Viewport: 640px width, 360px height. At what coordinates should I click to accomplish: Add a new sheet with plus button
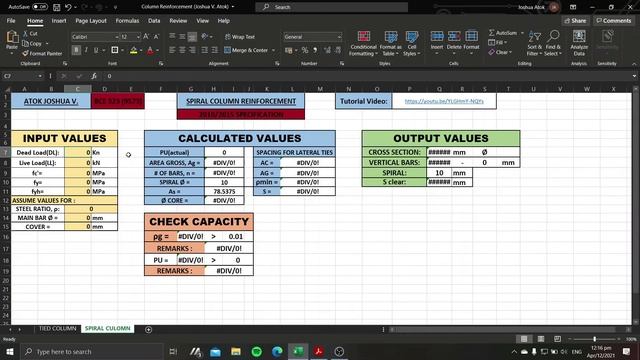coord(148,329)
